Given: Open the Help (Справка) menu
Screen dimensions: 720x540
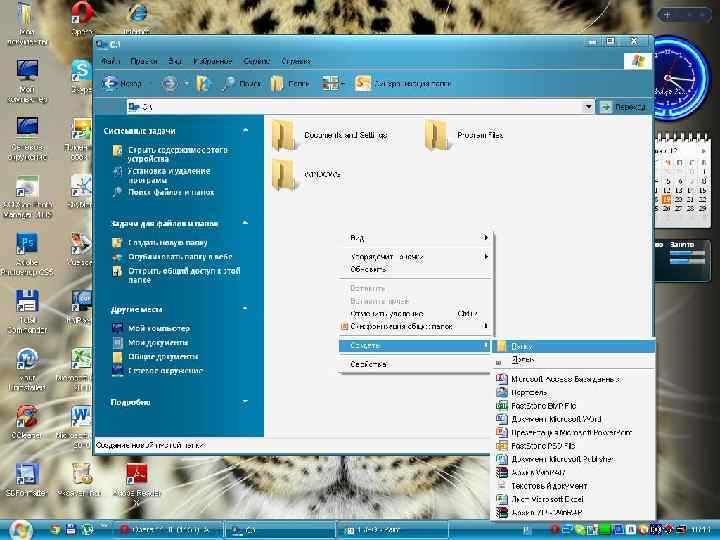Looking at the screenshot, I should (x=296, y=61).
